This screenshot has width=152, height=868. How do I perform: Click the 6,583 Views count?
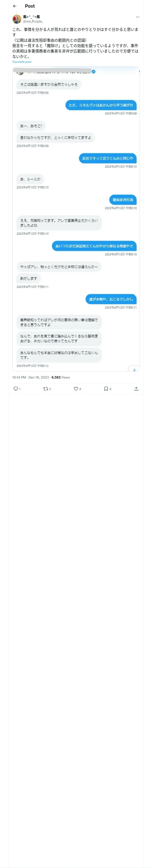click(61, 377)
